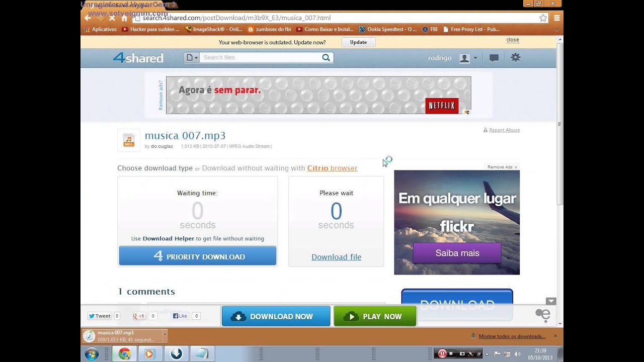The height and width of the screenshot is (362, 644).
Task: Click the floating e logo icon
Action: (x=543, y=315)
